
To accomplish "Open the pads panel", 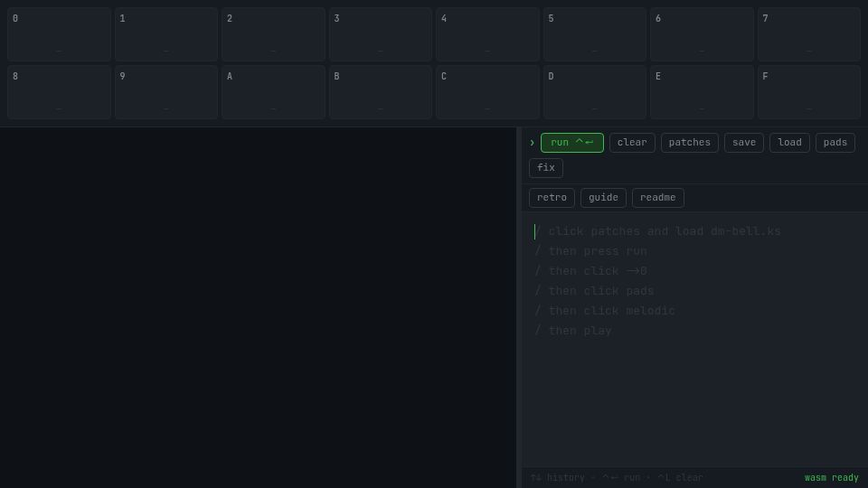I will point(835,143).
